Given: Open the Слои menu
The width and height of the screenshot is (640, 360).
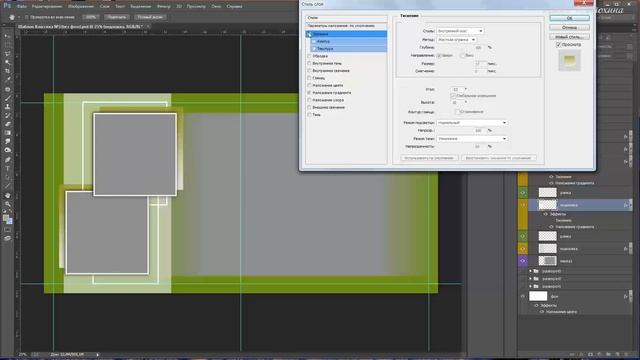Looking at the screenshot, I should pos(104,7).
